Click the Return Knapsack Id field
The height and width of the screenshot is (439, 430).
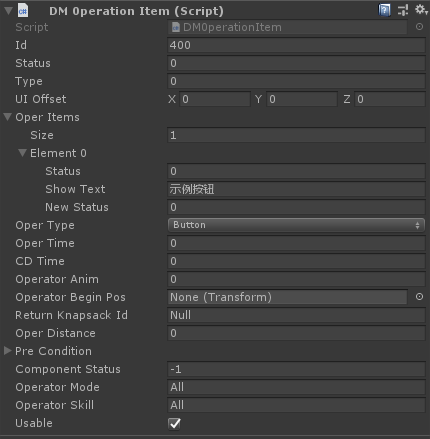tap(296, 315)
